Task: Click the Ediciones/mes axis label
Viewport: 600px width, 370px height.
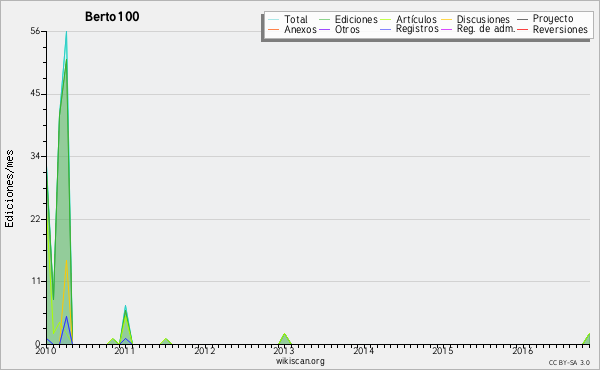Action: [x=9, y=188]
